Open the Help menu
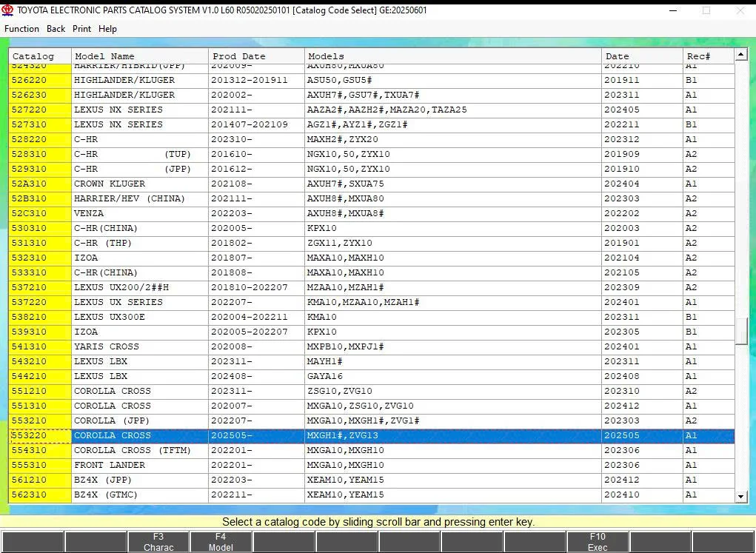This screenshot has height=553, width=756. [x=107, y=29]
